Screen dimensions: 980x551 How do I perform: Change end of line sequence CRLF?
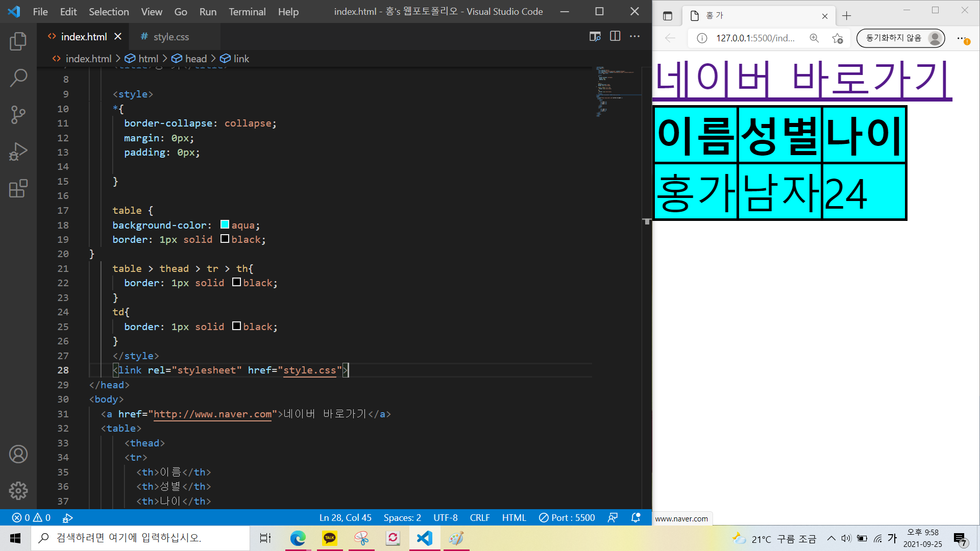point(480,517)
